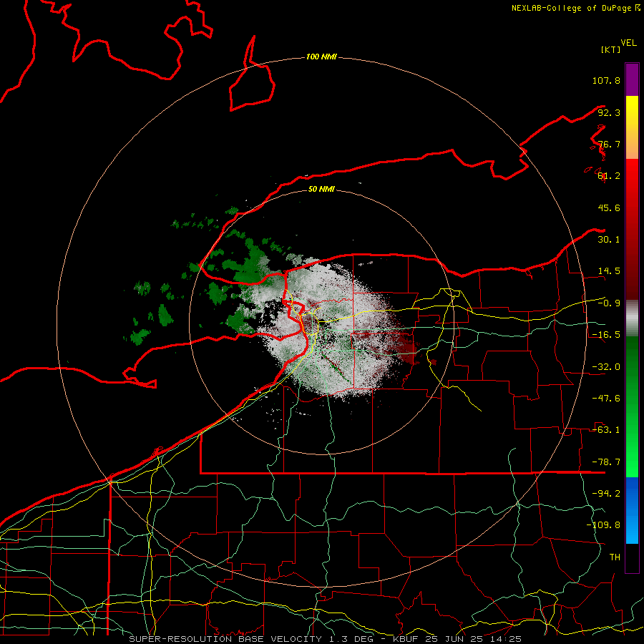Click the 50 NMI range ring label
Screen dimensions: 644x644
click(321, 189)
